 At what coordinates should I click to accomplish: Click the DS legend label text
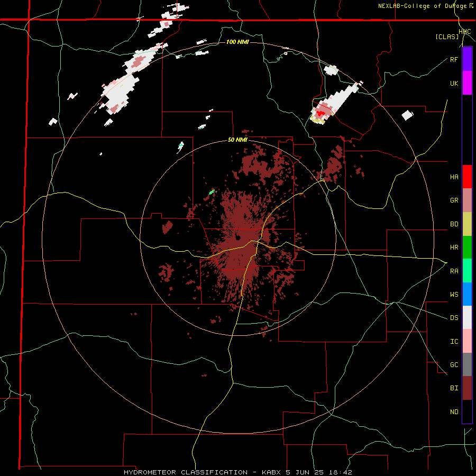[454, 318]
